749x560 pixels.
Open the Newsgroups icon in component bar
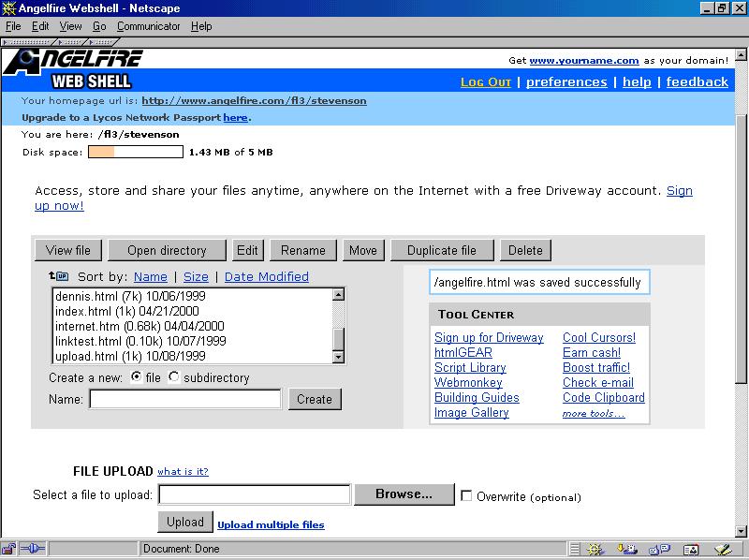pos(659,549)
